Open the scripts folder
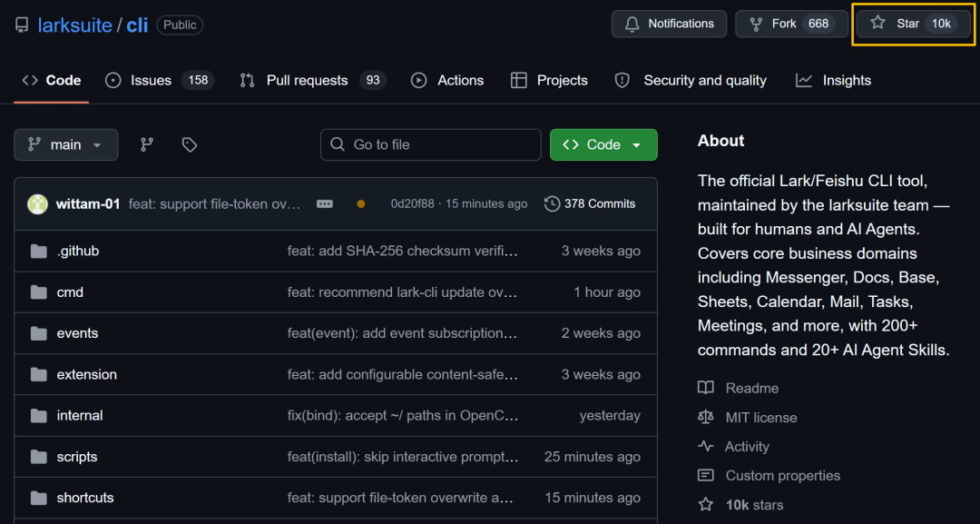This screenshot has height=524, width=980. tap(77, 457)
